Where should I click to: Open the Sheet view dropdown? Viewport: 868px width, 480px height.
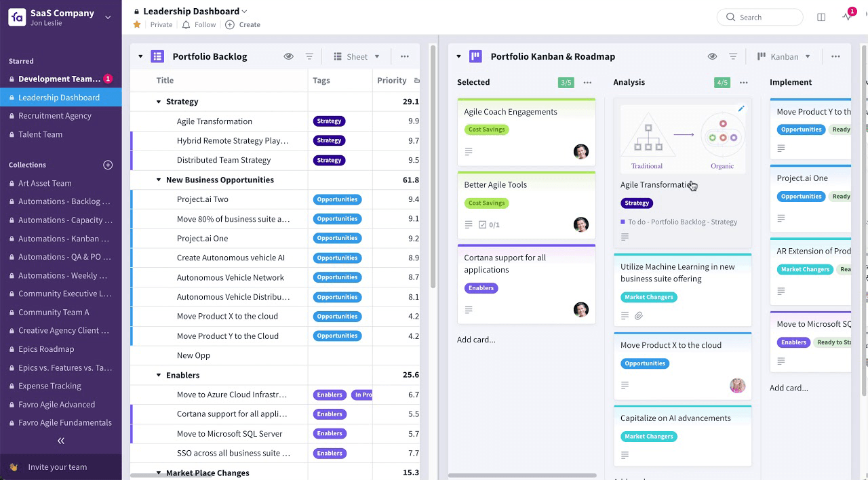[x=357, y=57]
